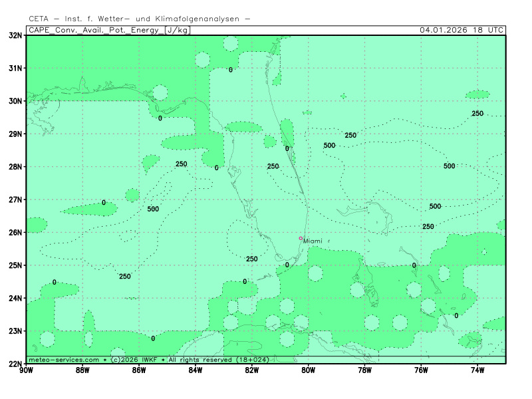Click the 500 label just right of Florida's east coast

[x=329, y=146]
